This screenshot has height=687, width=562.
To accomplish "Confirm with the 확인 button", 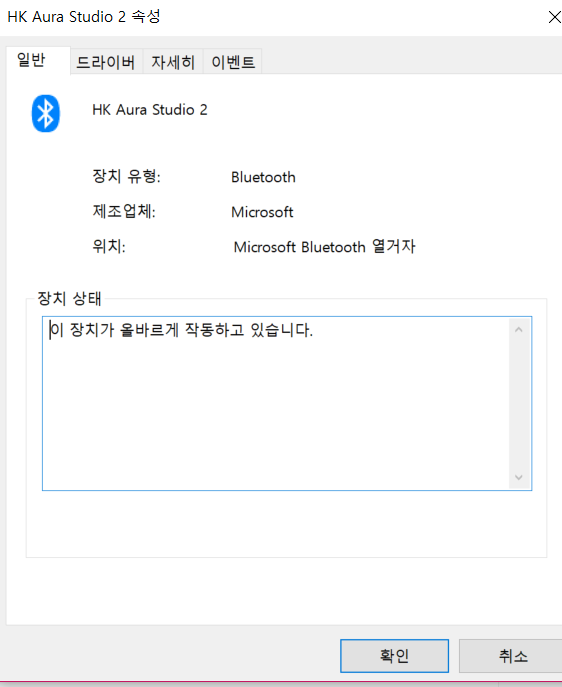I will (x=394, y=655).
